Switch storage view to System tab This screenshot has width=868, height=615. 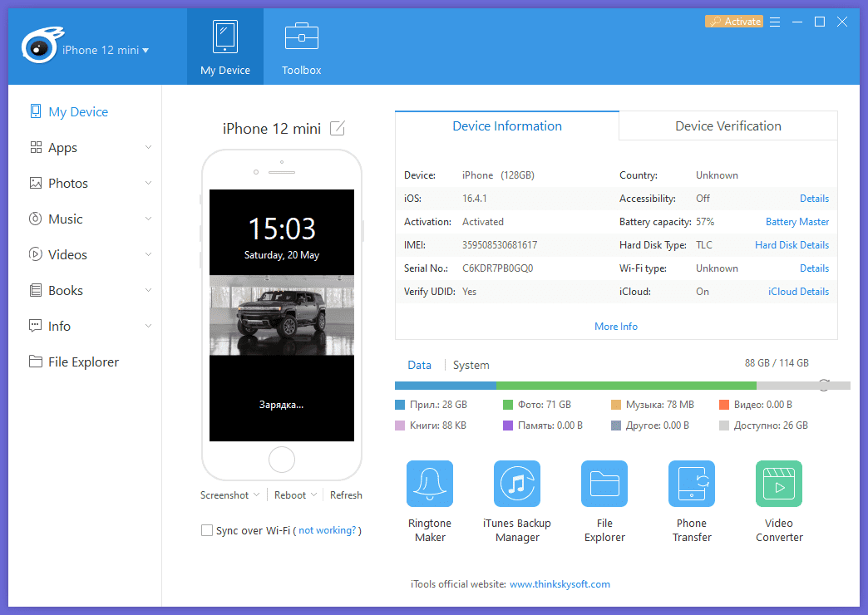coord(471,365)
